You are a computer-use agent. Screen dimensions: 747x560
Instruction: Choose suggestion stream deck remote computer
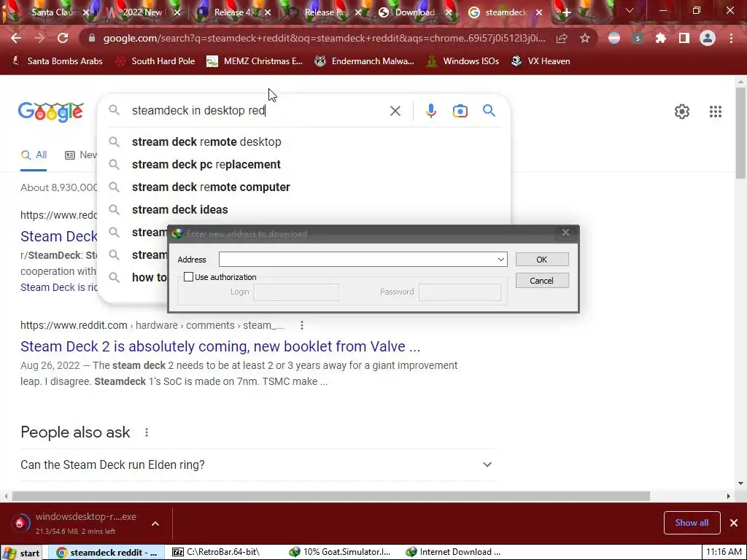click(304, 187)
